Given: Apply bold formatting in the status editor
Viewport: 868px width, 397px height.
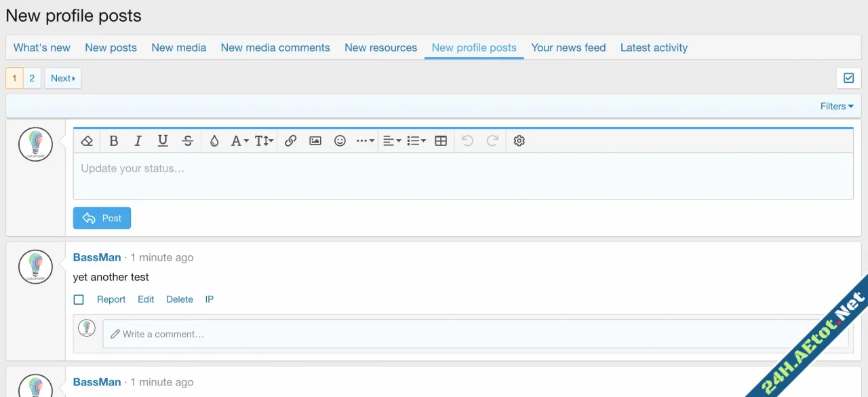Looking at the screenshot, I should point(113,140).
